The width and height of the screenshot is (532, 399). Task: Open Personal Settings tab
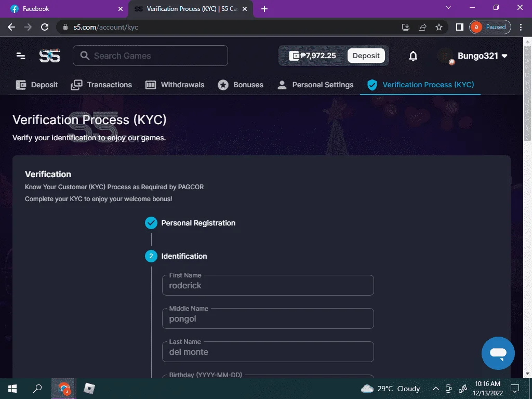coord(315,85)
